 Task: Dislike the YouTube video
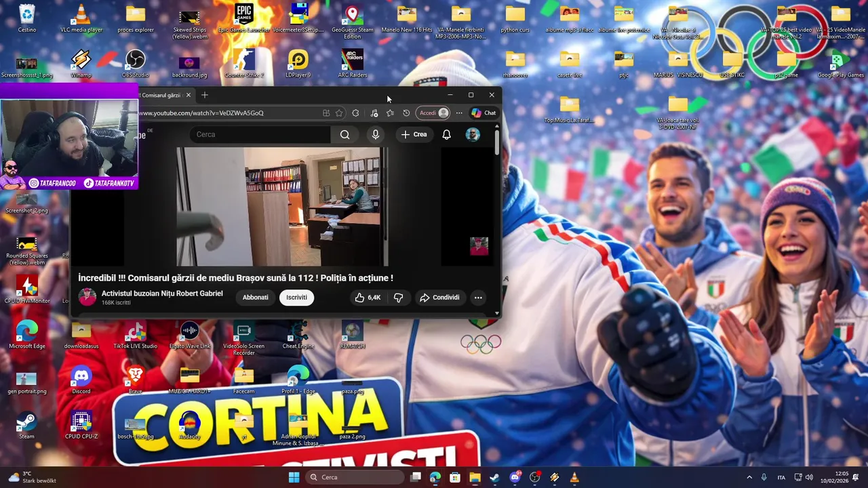(399, 298)
